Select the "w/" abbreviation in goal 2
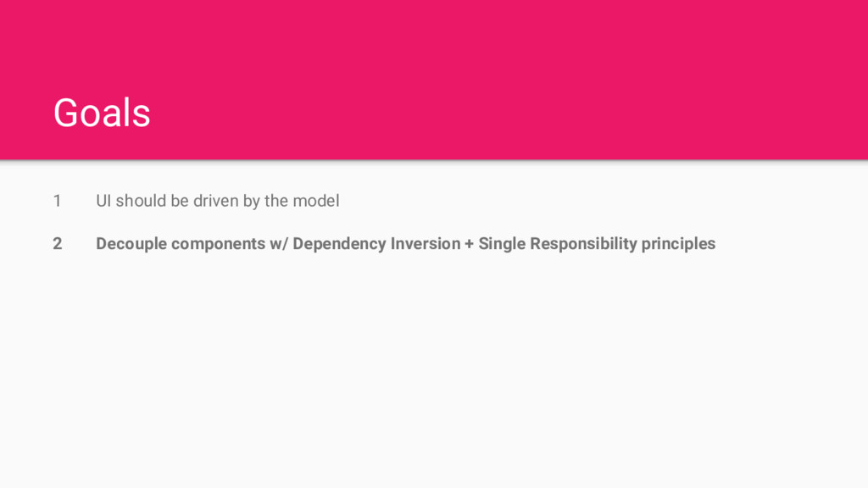 [x=279, y=244]
